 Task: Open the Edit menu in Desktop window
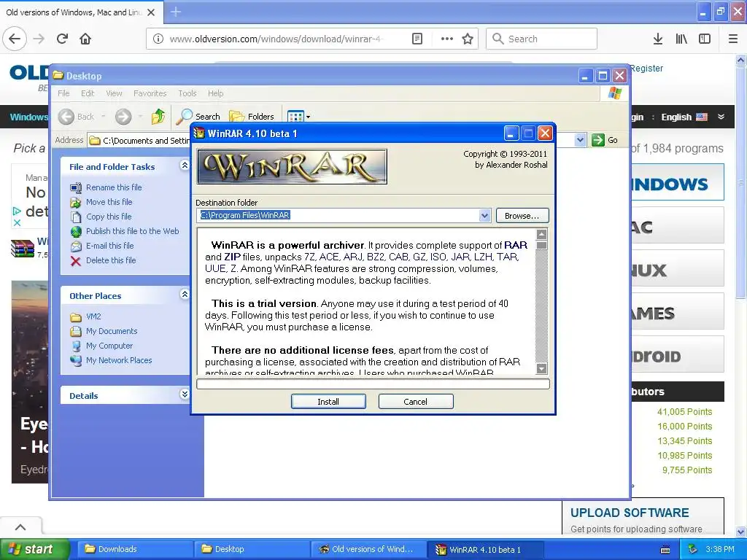pos(88,93)
